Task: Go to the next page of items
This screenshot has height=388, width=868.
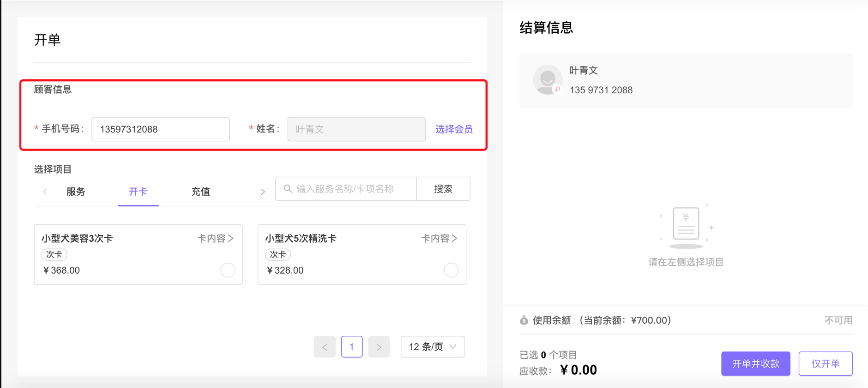Action: (x=379, y=347)
